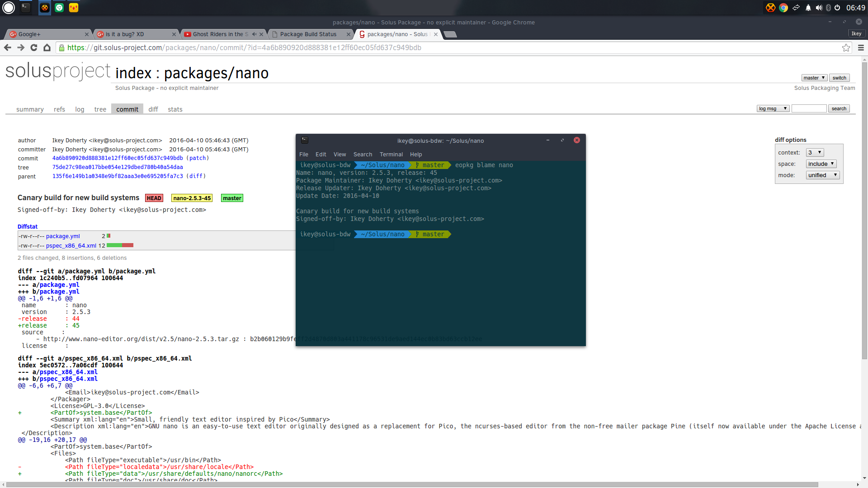Open the stats tab
868x488 pixels.
pos(175,109)
